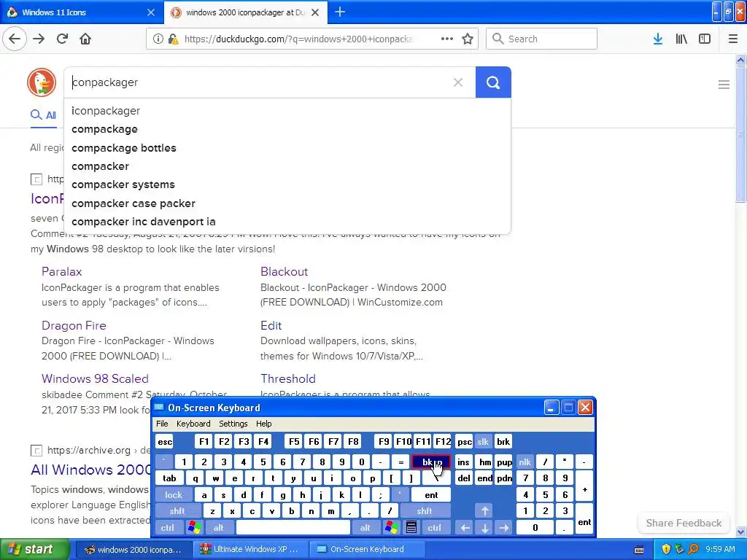This screenshot has height=560, width=747.
Task: Open File menu in On-Screen Keyboard
Action: [162, 424]
